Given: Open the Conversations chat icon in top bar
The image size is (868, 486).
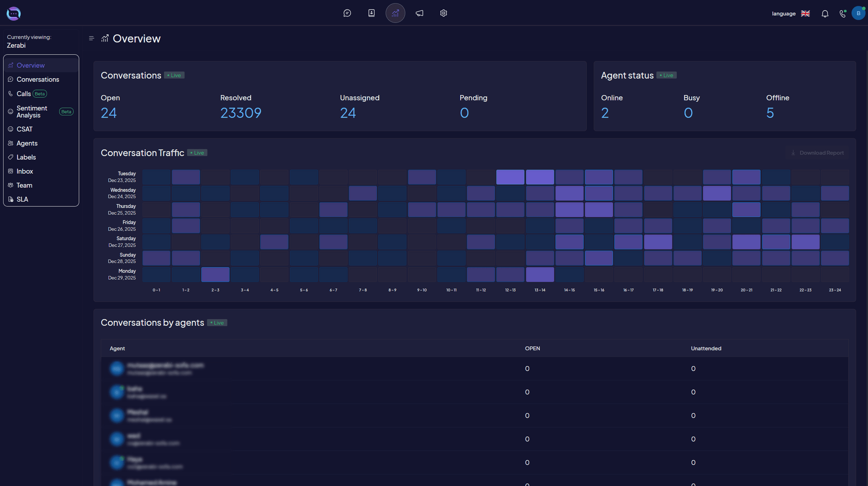Looking at the screenshot, I should (x=347, y=13).
